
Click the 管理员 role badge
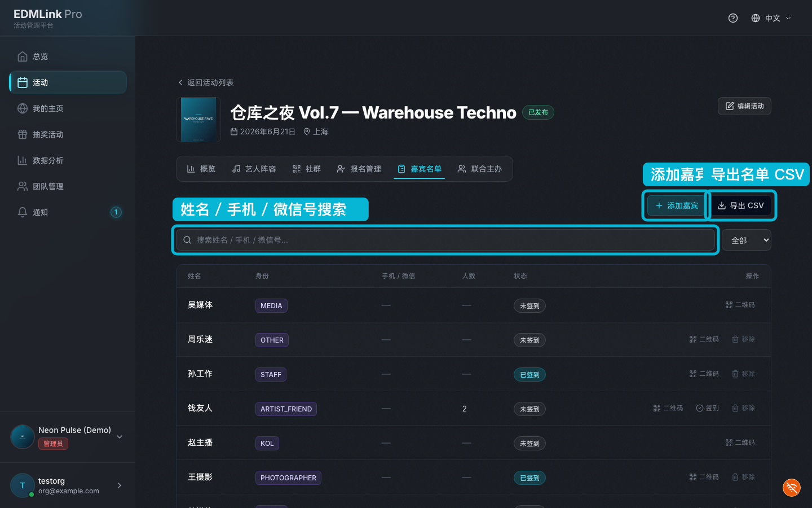point(54,444)
